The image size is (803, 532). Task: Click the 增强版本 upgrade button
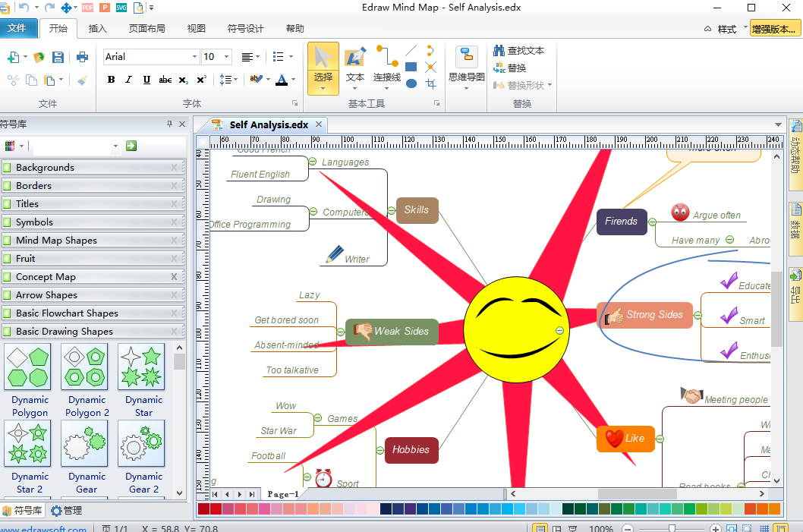tap(773, 29)
